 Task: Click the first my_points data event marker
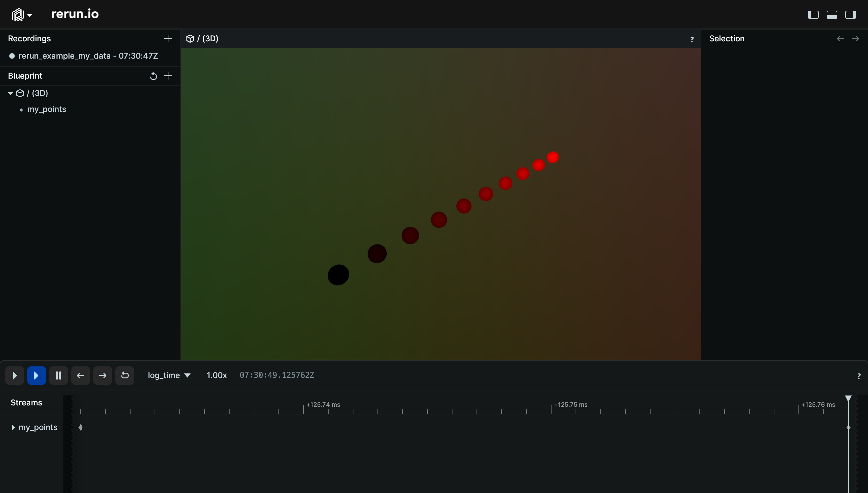[x=80, y=427]
